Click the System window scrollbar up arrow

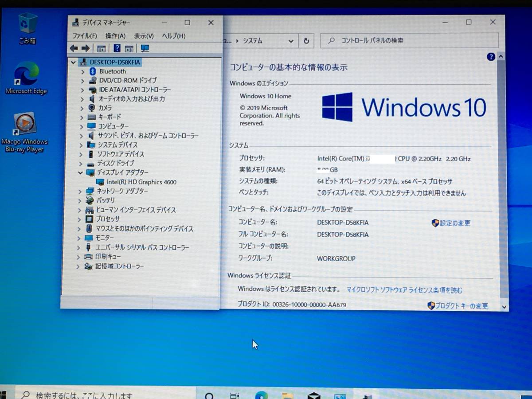[501, 57]
